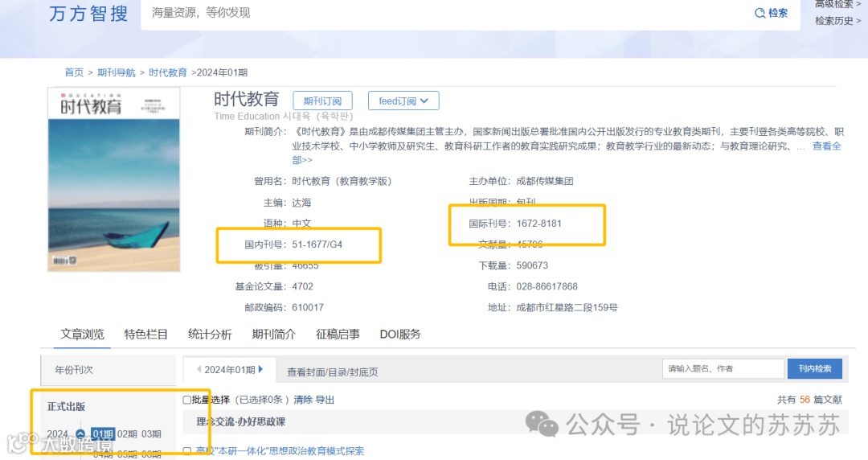868x460 pixels.
Task: Click the phone number 028-86617868
Action: 547,286
